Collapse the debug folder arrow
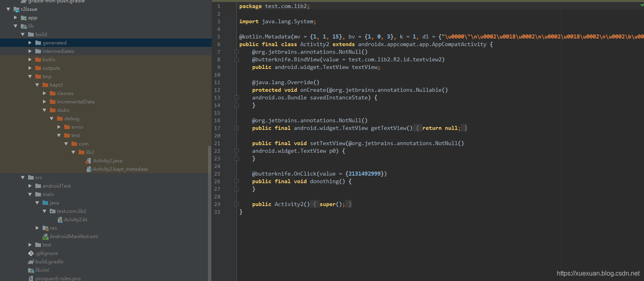This screenshot has height=281, width=644. click(x=51, y=119)
